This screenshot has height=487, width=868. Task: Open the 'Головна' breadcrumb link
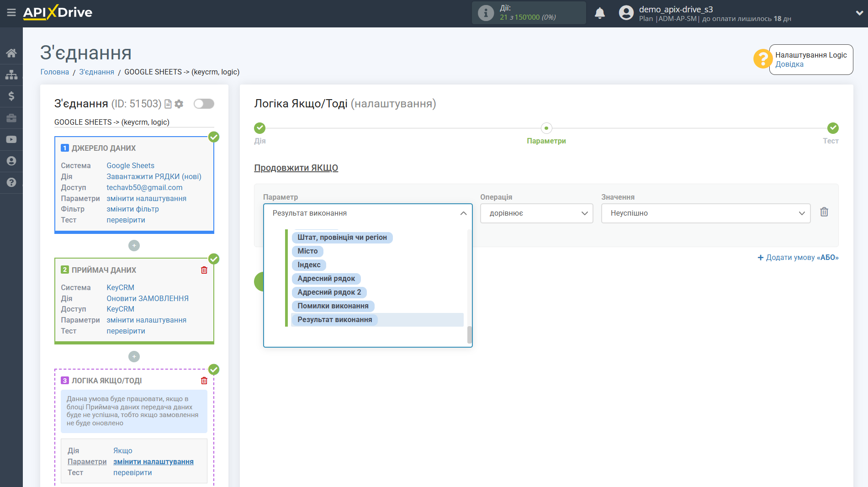tap(55, 72)
